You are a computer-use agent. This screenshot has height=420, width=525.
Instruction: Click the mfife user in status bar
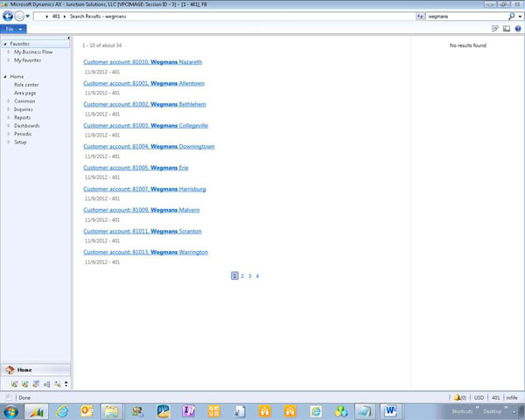(x=512, y=397)
